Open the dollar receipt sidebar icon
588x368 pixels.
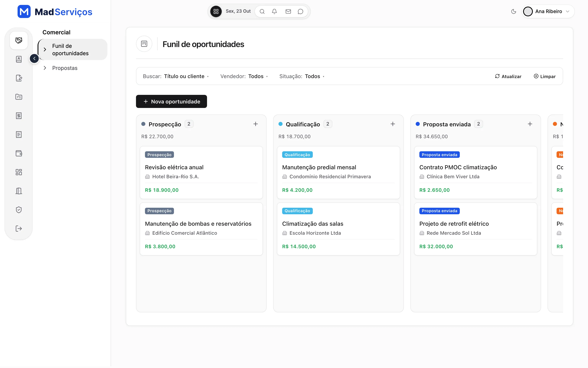(x=19, y=116)
